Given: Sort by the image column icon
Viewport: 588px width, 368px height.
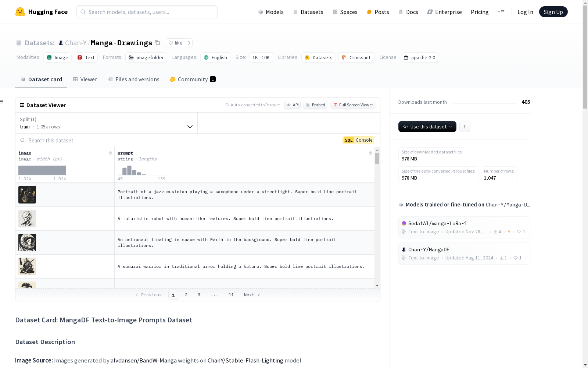Looking at the screenshot, I should tap(110, 153).
